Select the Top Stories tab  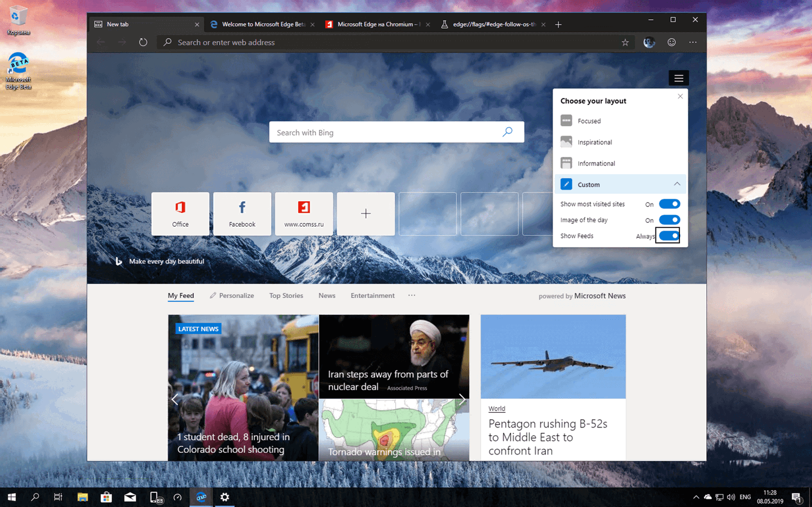click(286, 295)
